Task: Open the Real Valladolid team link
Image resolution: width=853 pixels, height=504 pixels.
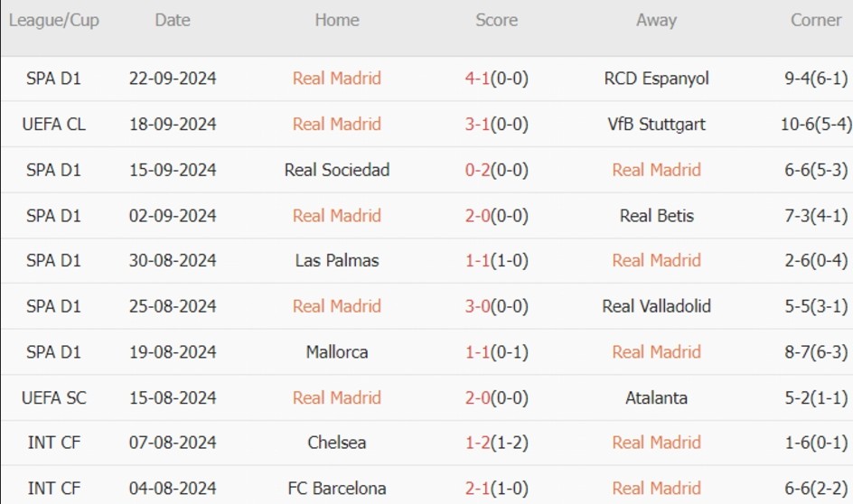Action: click(x=656, y=306)
